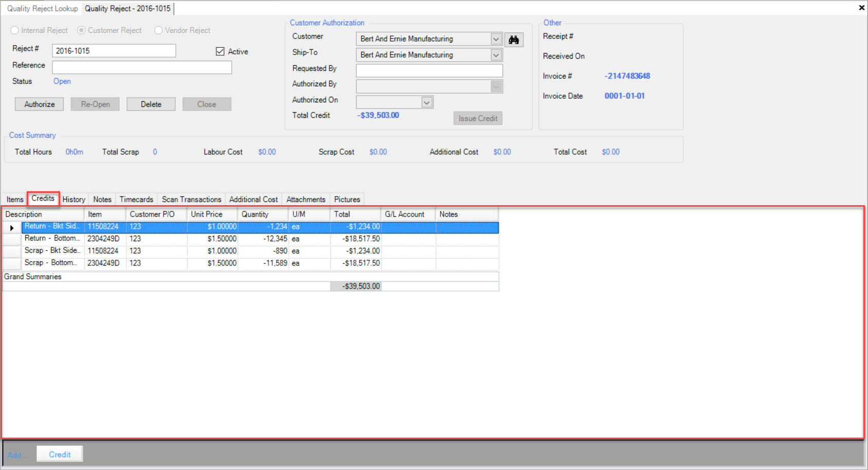Click the -11,589 quantity cell

click(x=264, y=263)
